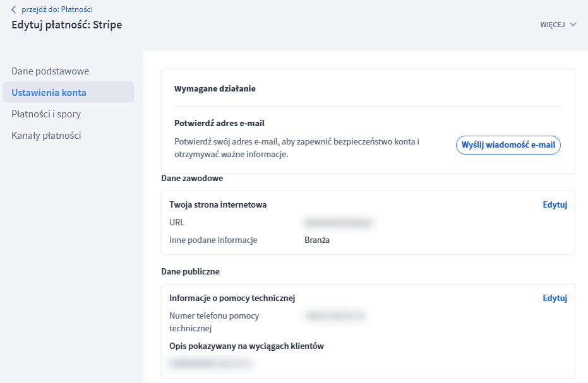Edit Informacje o pomocy technicznej

[x=555, y=298]
